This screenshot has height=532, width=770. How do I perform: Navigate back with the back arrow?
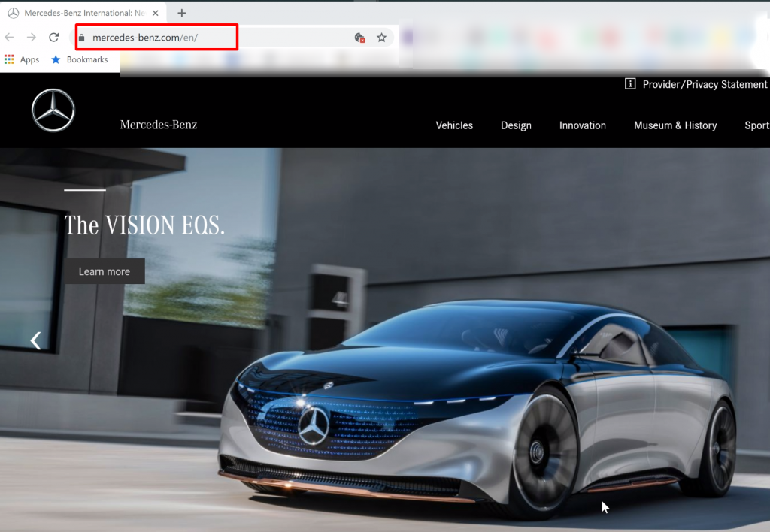[x=8, y=36]
